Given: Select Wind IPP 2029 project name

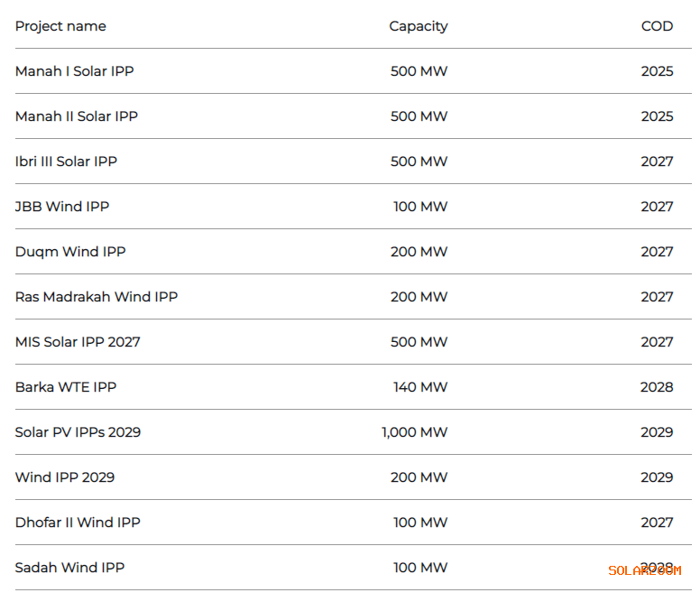Looking at the screenshot, I should click(65, 477).
